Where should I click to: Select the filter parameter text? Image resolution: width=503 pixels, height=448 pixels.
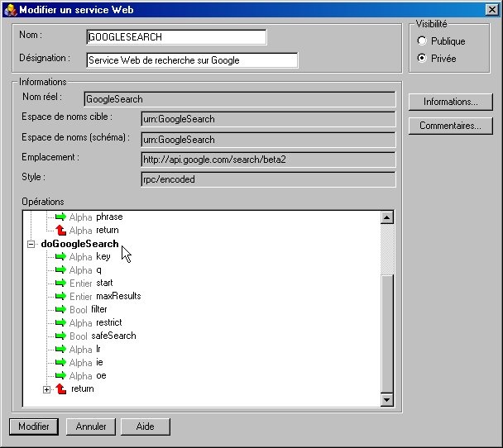(x=99, y=309)
